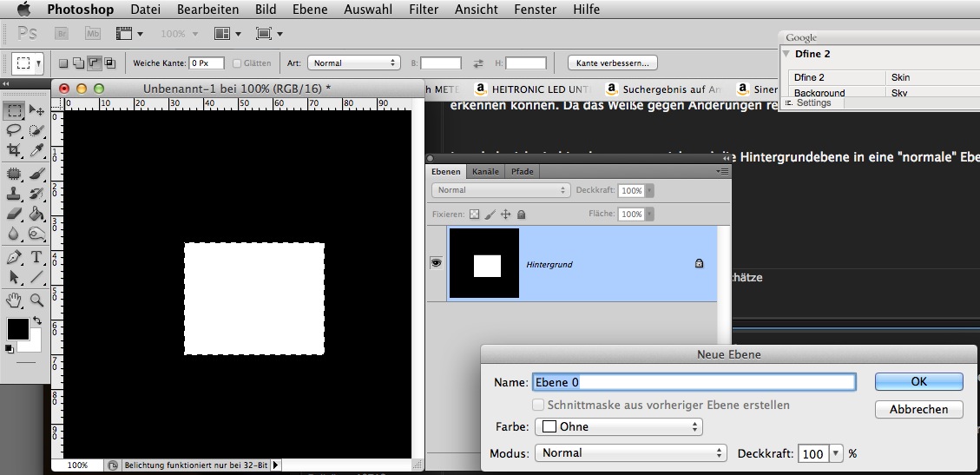980x475 pixels.
Task: Select the Crop tool
Action: coord(14,150)
